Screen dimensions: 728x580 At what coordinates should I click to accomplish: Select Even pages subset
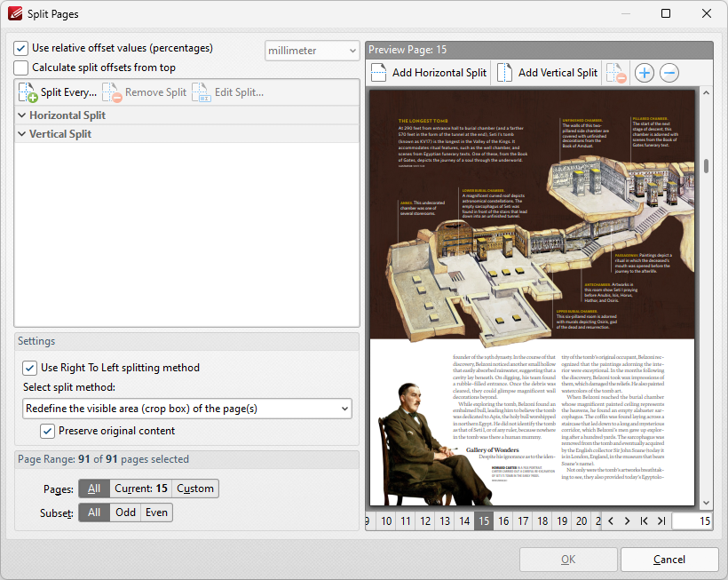pyautogui.click(x=156, y=512)
